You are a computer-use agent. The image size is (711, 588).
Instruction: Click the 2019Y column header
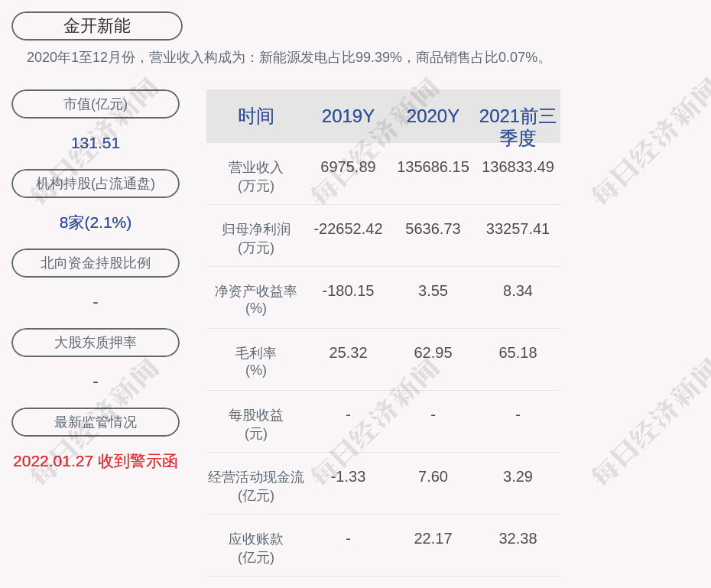[x=349, y=116]
